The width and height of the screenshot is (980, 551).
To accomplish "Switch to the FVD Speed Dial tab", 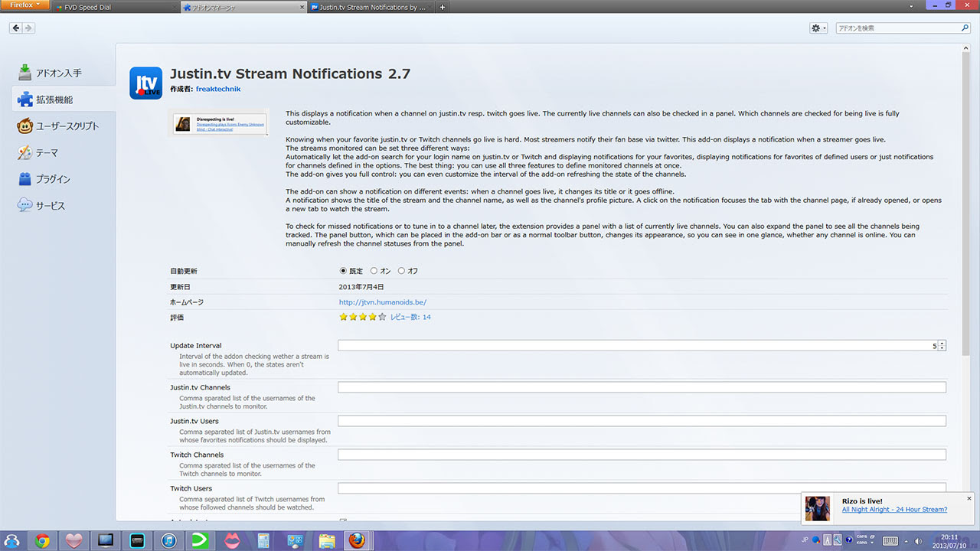I will click(x=116, y=7).
